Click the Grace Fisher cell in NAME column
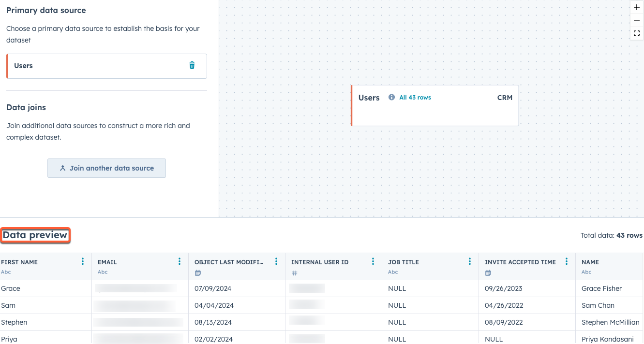 point(601,288)
